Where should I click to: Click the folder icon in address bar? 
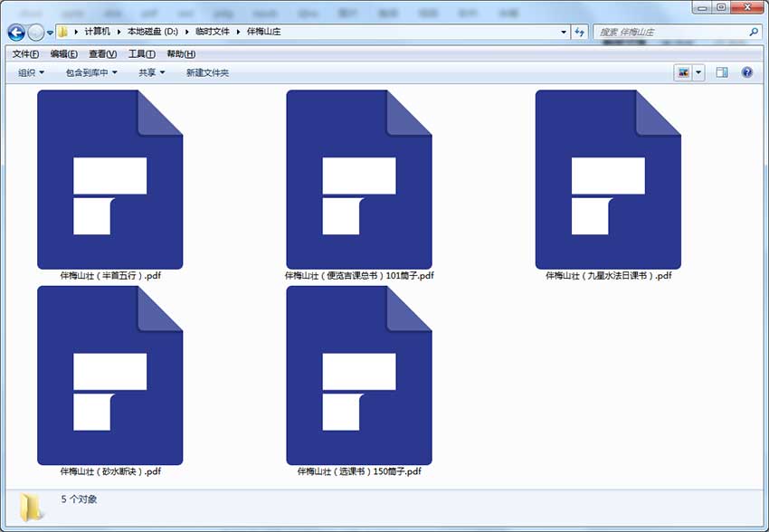62,32
